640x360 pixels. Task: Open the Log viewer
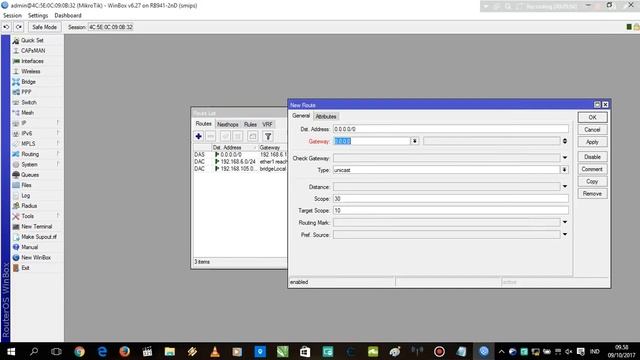[25, 196]
